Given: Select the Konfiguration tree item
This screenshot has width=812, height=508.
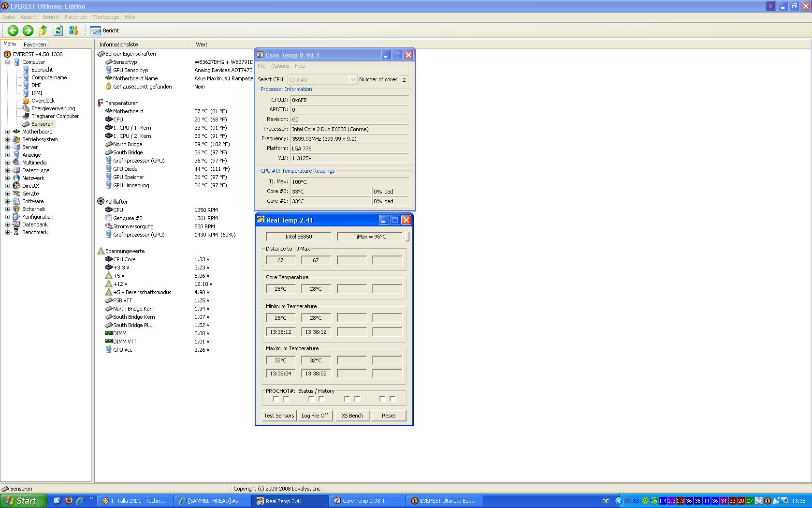Looking at the screenshot, I should 38,217.
